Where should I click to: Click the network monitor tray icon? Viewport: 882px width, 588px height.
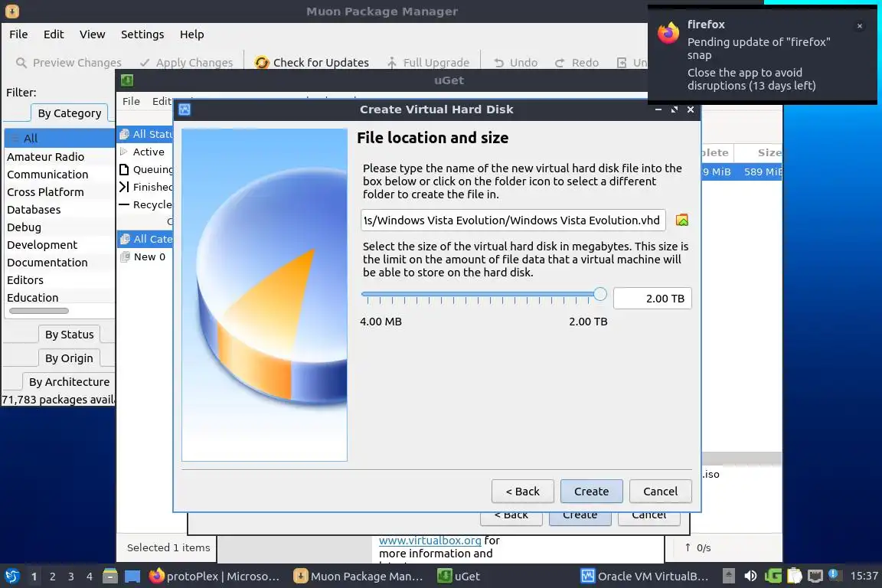pos(815,577)
